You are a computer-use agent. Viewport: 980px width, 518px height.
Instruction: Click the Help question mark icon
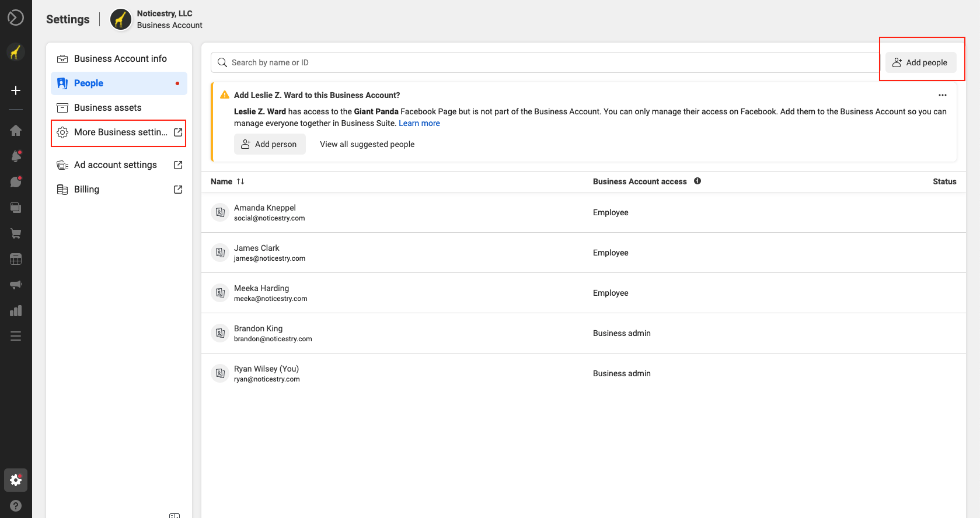tap(16, 506)
